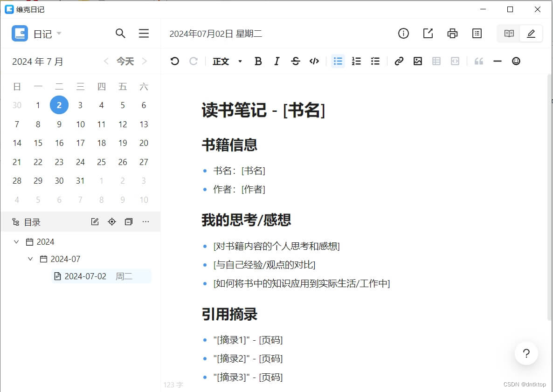The image size is (553, 392).
Task: Click the 书籍信息 heading
Action: click(x=229, y=145)
